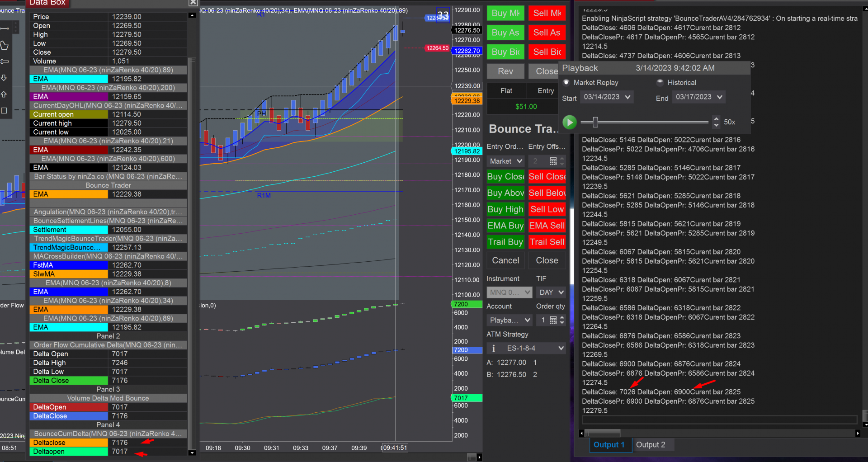Select Market Replay radio button
Image resolution: width=868 pixels, height=462 pixels.
[x=566, y=82]
